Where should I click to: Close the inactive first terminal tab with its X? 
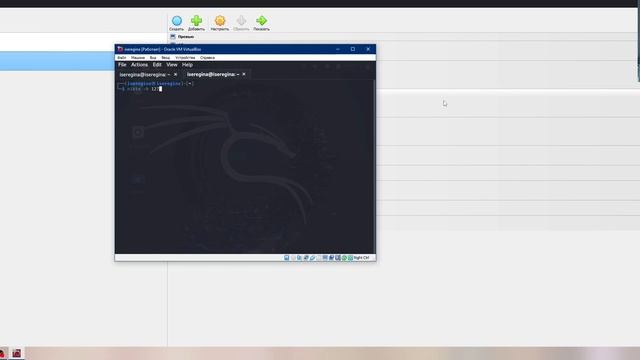tap(176, 74)
